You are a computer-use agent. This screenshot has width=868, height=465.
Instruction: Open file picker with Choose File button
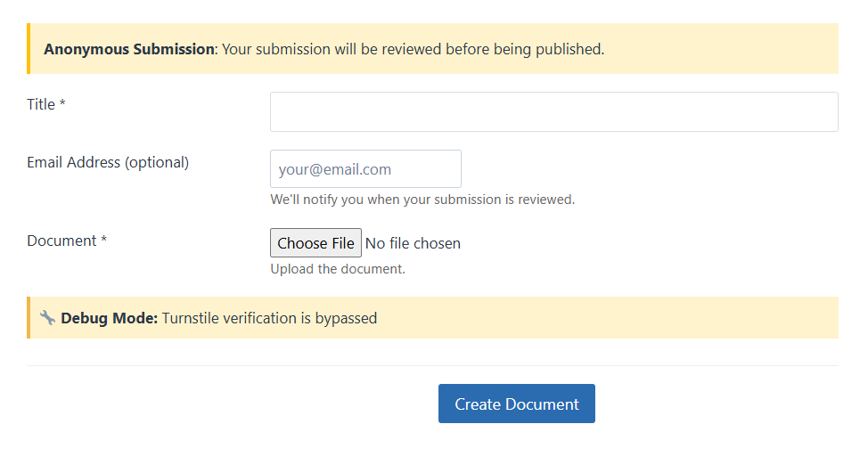tap(315, 243)
